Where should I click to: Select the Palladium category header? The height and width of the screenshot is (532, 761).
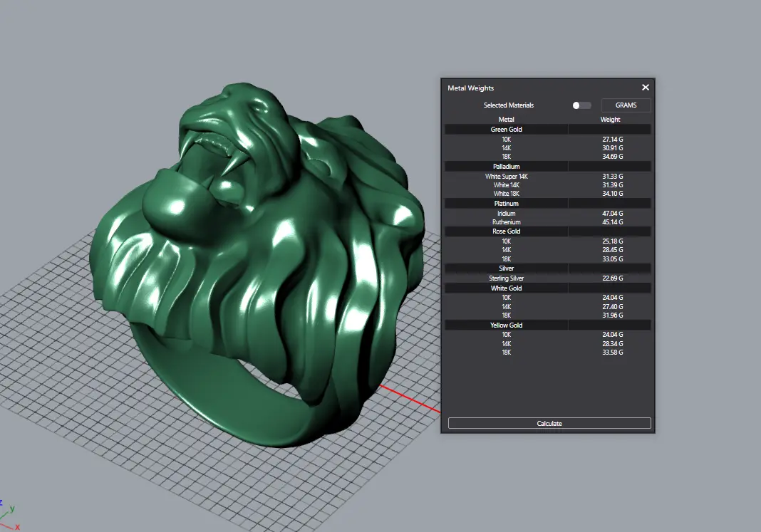pyautogui.click(x=506, y=167)
